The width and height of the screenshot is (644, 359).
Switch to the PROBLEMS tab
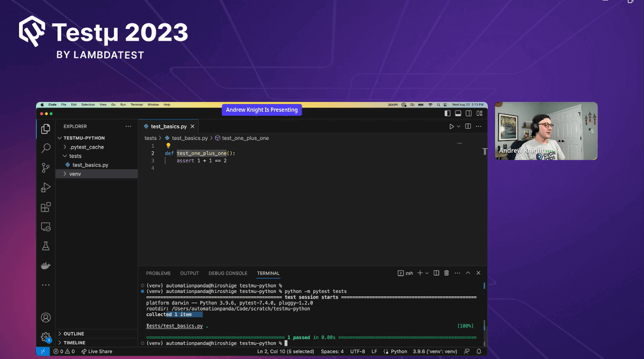click(x=158, y=273)
